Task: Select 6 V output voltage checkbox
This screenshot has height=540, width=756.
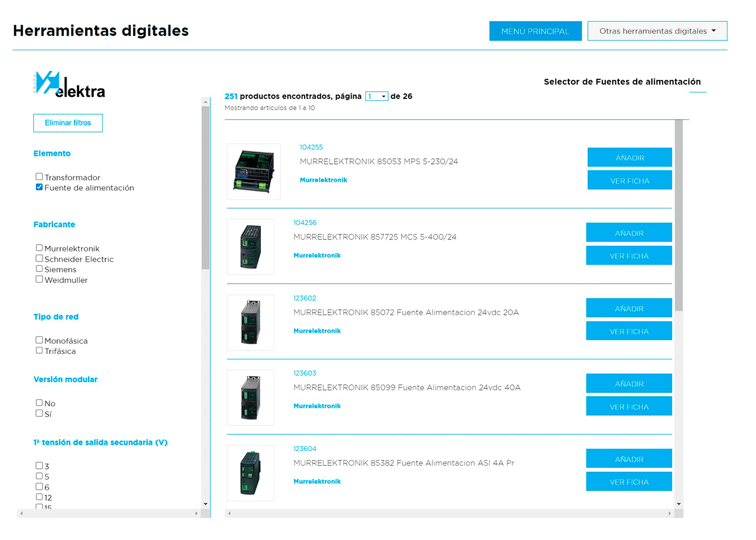Action: click(x=39, y=486)
